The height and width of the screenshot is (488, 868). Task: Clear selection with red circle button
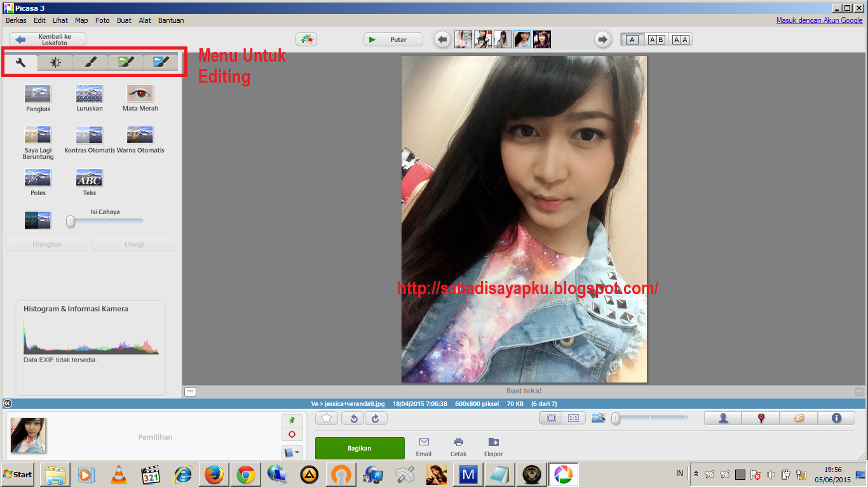[292, 435]
